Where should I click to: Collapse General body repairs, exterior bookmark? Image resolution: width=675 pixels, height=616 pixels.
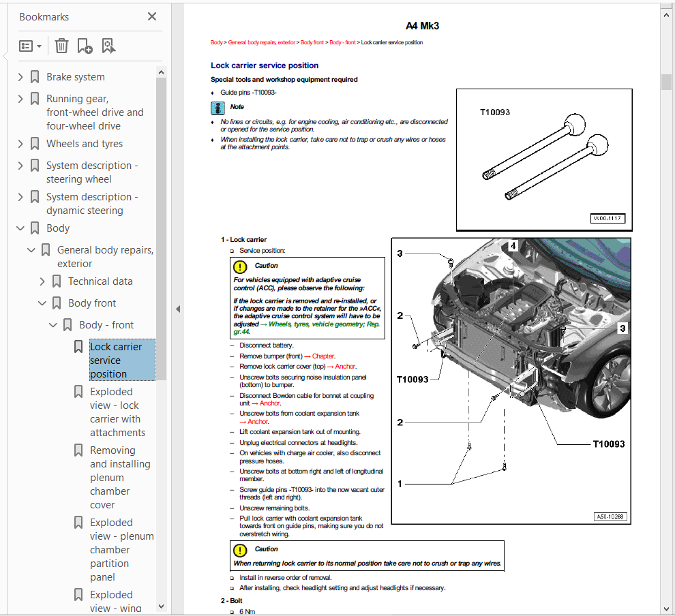31,250
